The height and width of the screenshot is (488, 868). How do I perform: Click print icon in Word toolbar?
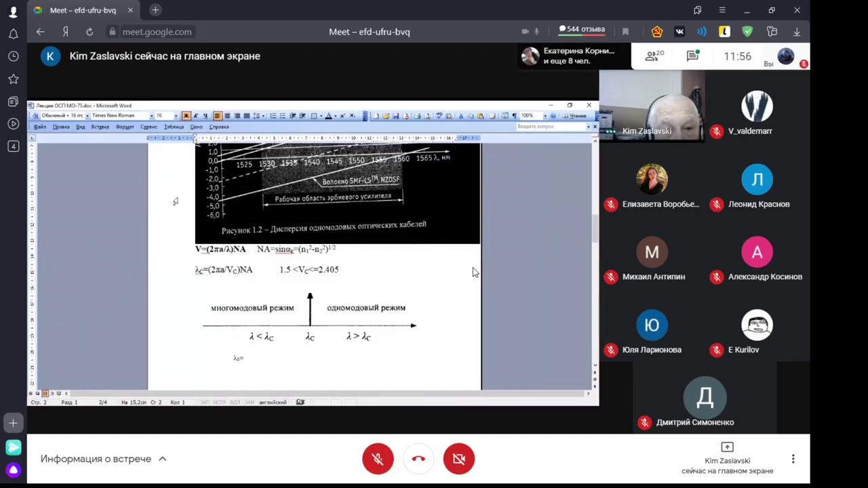[x=418, y=116]
